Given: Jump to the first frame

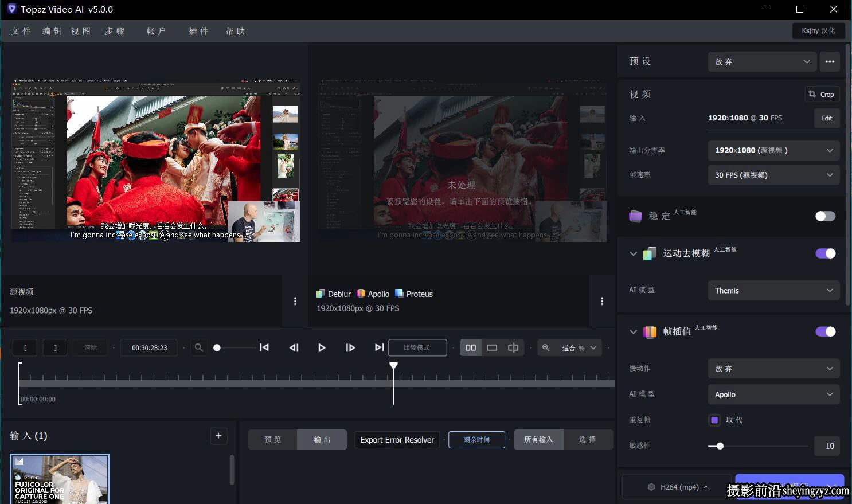Looking at the screenshot, I should [264, 347].
